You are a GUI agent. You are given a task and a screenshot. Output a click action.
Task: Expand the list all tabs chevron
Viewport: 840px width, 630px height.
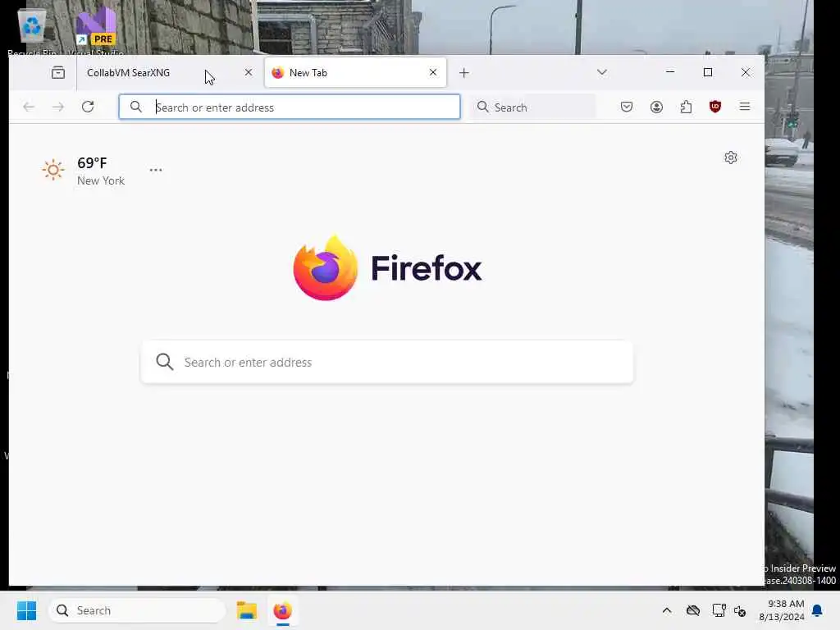coord(601,72)
